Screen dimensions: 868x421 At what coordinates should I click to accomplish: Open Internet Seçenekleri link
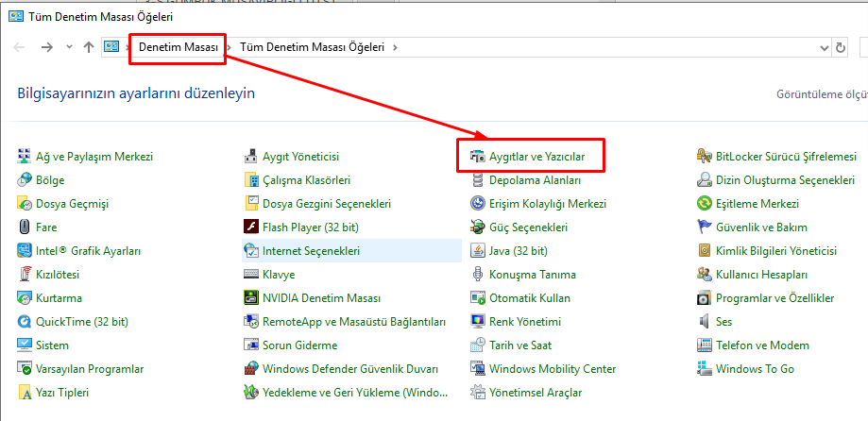pyautogui.click(x=311, y=250)
